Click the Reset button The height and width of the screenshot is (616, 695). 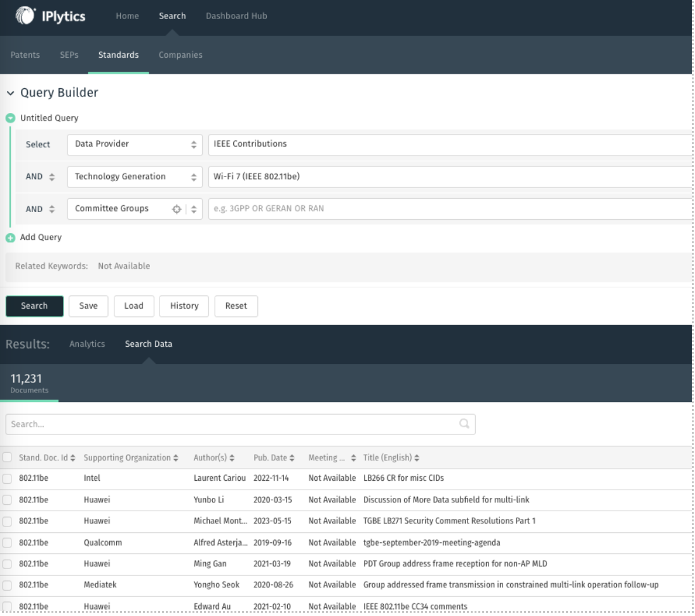(236, 306)
